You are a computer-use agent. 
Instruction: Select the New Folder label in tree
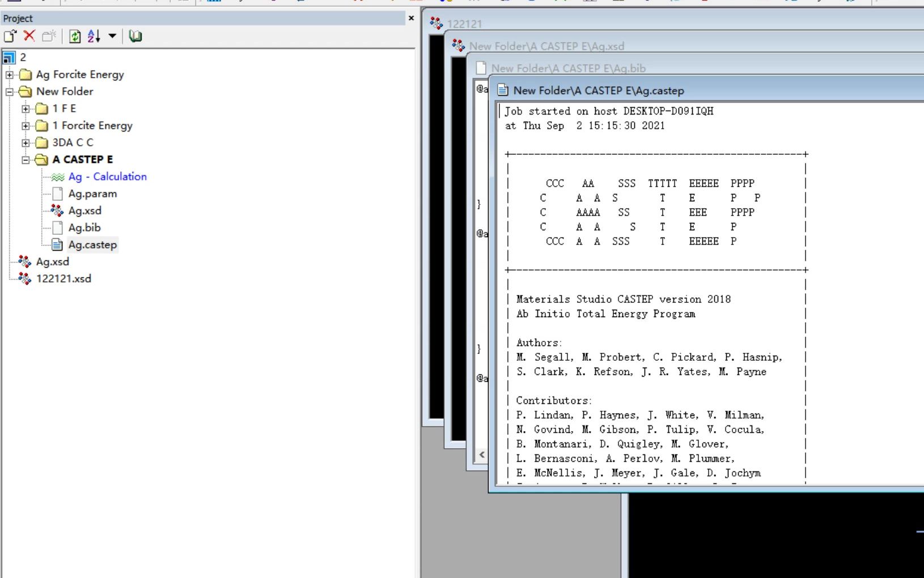pyautogui.click(x=65, y=91)
